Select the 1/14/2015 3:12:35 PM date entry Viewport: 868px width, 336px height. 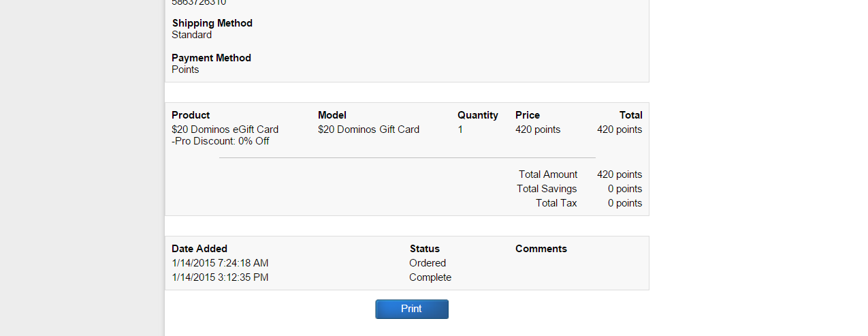click(220, 277)
